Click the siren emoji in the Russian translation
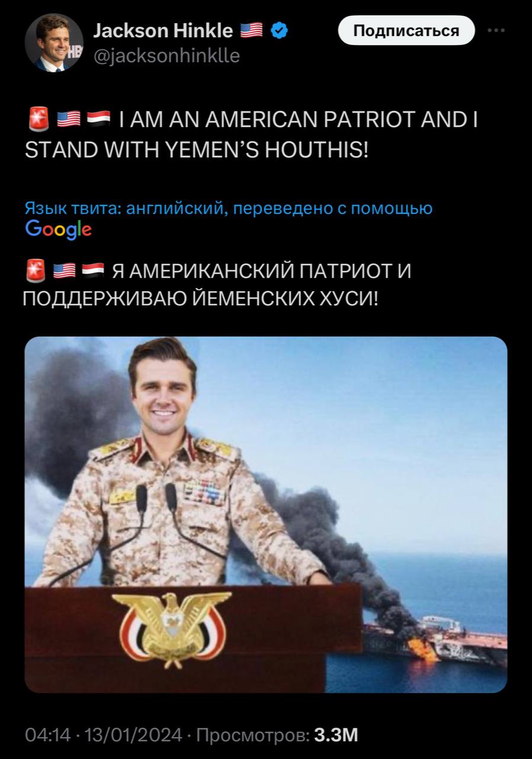532x759 pixels. pyautogui.click(x=34, y=271)
